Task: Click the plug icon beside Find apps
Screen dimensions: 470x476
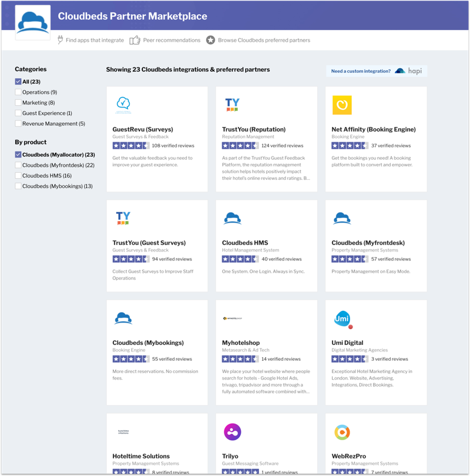Action: (60, 40)
